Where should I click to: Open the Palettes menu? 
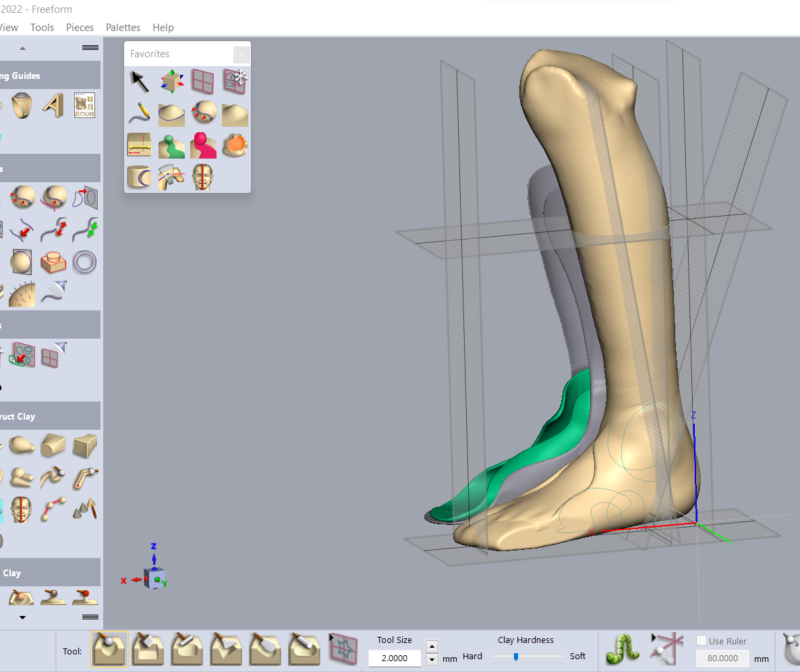pos(123,27)
